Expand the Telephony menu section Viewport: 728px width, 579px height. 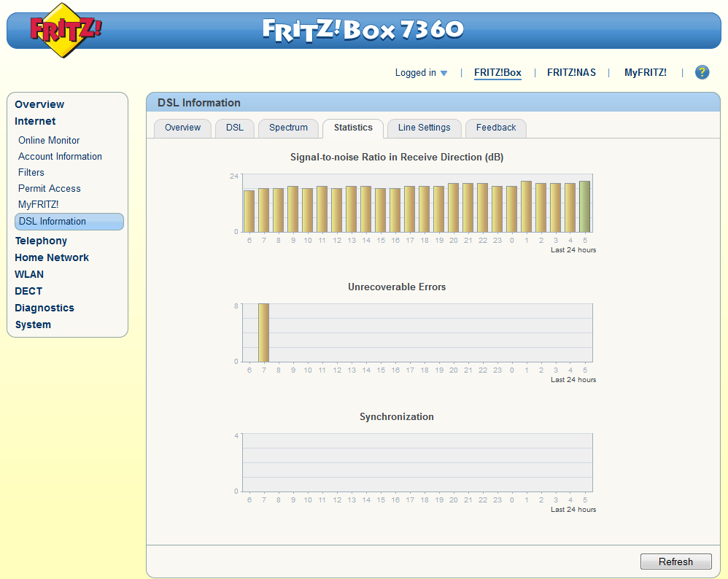(x=41, y=241)
